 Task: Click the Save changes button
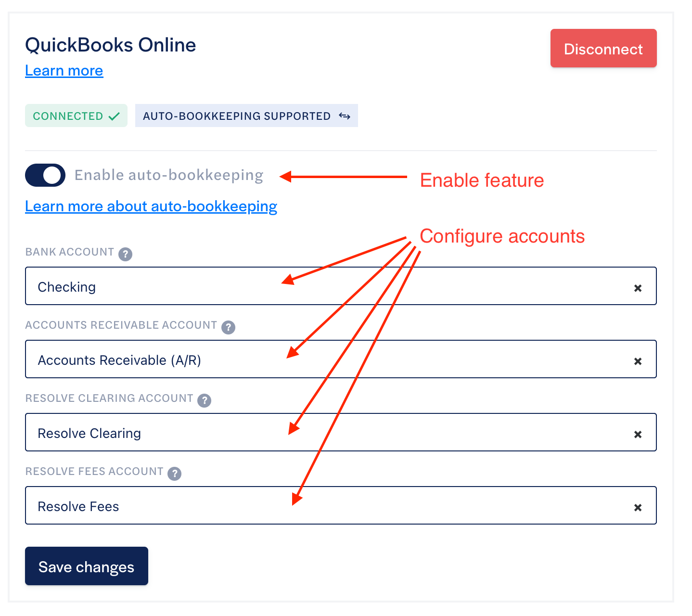(x=87, y=566)
